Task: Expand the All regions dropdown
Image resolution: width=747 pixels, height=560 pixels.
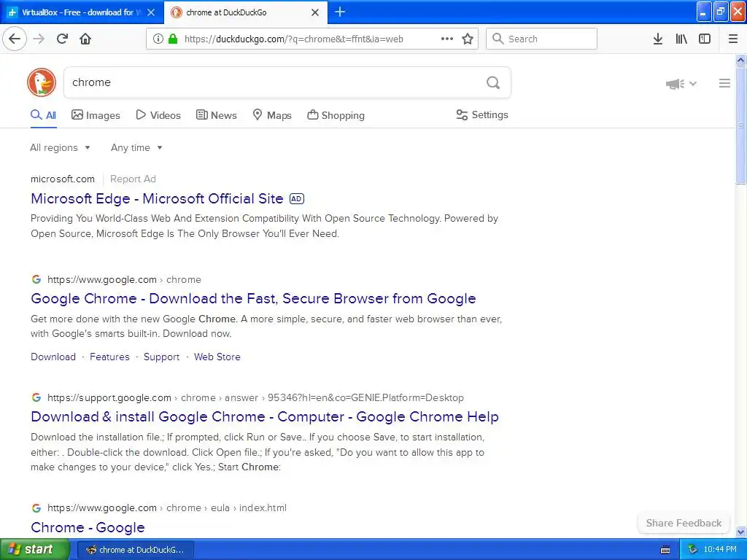Action: point(60,147)
